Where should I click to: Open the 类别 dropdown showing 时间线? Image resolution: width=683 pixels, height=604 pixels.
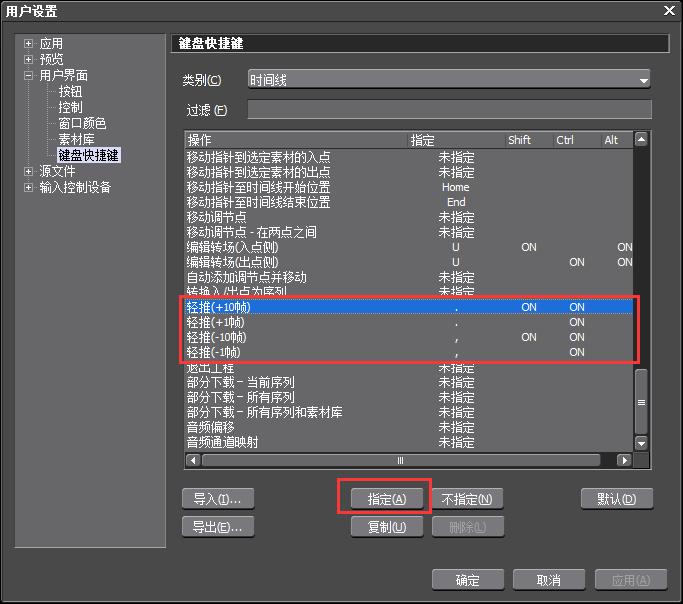click(x=449, y=80)
